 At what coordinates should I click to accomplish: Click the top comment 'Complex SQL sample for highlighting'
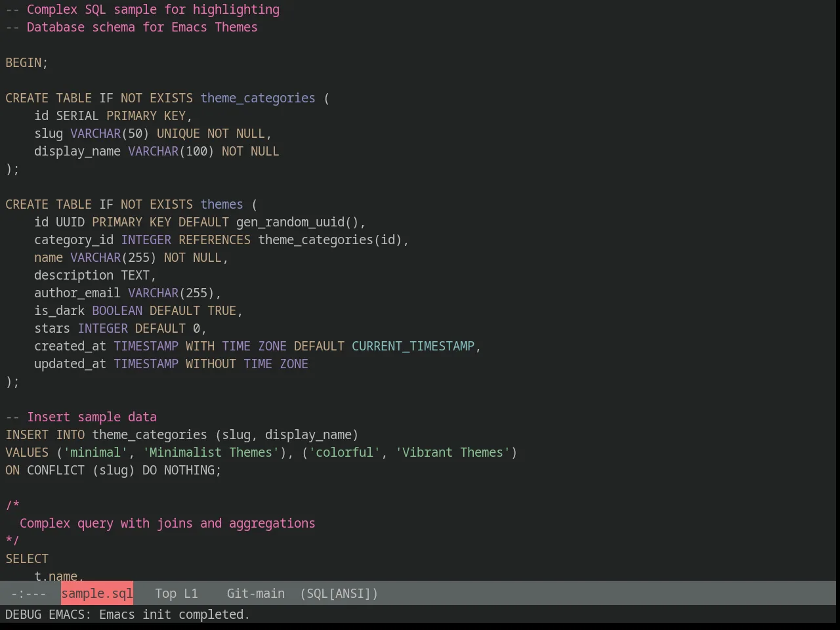(x=153, y=9)
